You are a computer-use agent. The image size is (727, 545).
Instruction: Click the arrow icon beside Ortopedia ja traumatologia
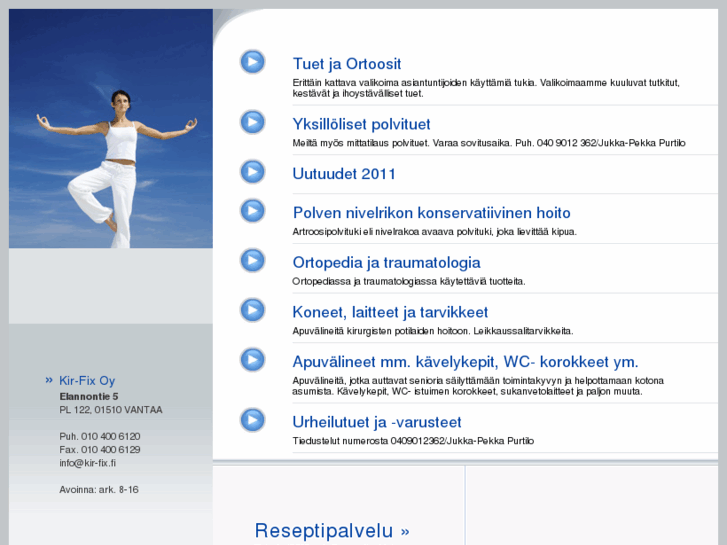click(x=252, y=260)
